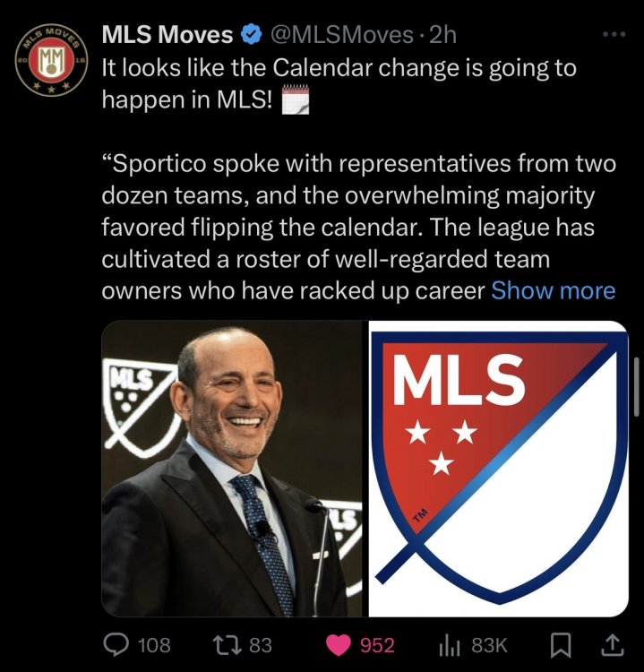This screenshot has height=672, width=644.
Task: Open the three-dot more options menu
Action: point(612,35)
